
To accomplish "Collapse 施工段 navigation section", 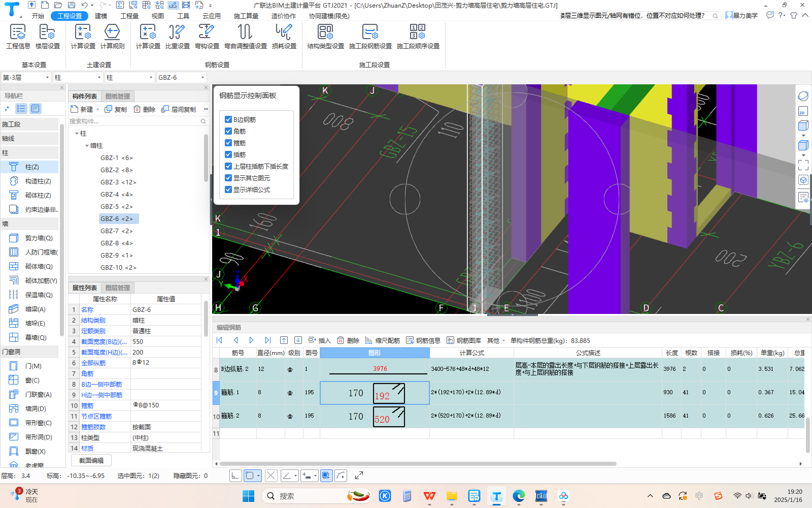I will pyautogui.click(x=29, y=124).
